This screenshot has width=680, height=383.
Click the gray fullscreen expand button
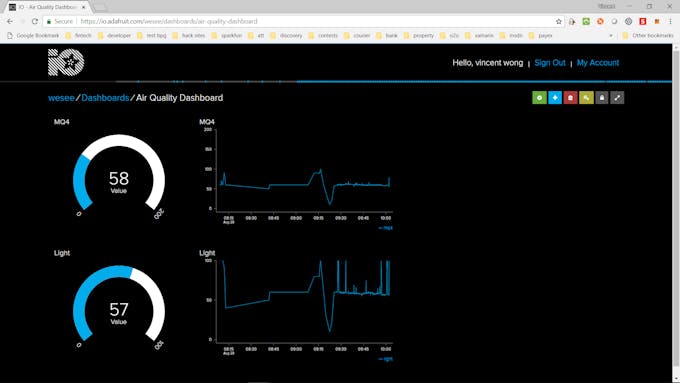click(617, 98)
